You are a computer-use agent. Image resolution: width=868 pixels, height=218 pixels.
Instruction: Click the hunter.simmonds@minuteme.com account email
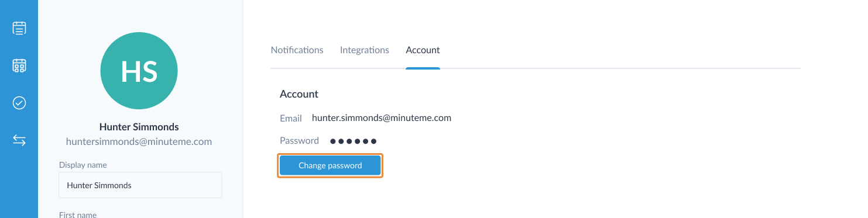pyautogui.click(x=382, y=117)
